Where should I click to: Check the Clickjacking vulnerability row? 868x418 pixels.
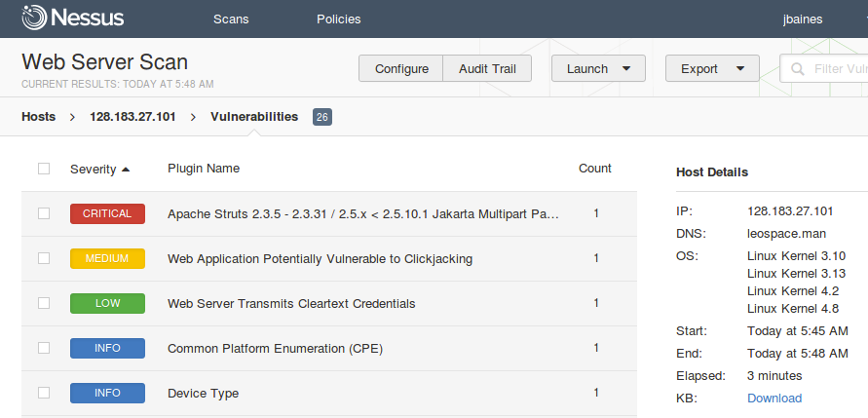[x=44, y=258]
